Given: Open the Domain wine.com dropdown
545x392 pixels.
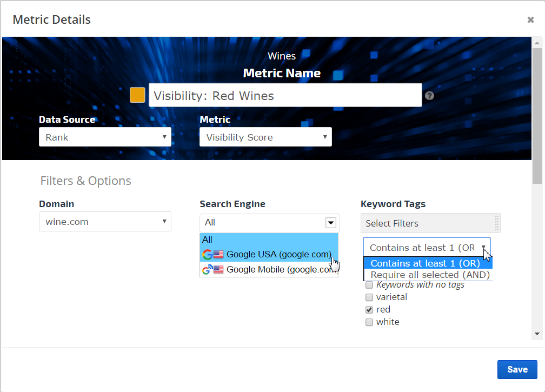Looking at the screenshot, I should 105,222.
